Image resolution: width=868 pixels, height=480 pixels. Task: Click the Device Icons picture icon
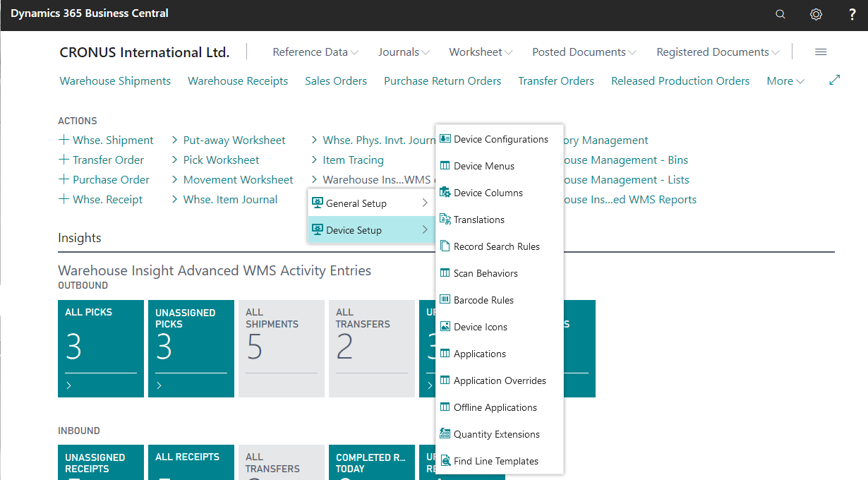[x=445, y=327]
